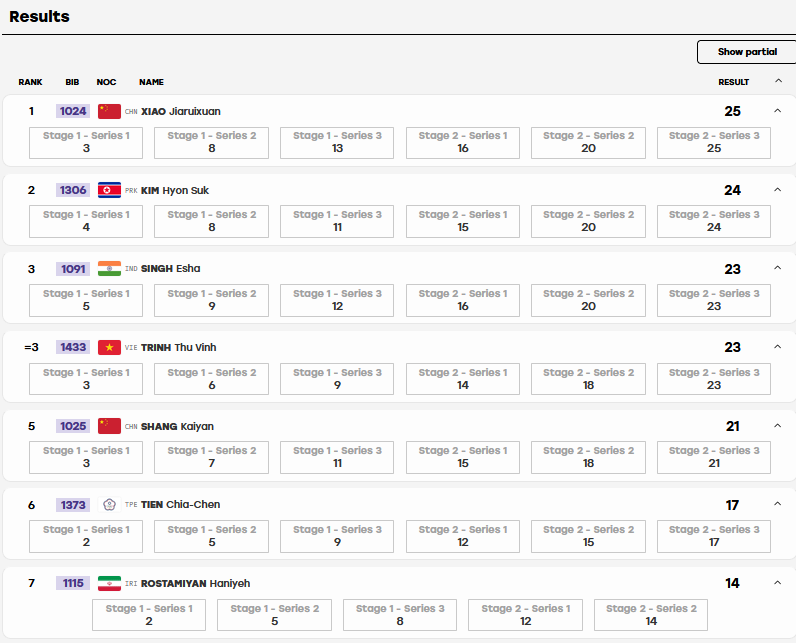Select bib number 1115
This screenshot has width=796, height=643.
click(x=73, y=583)
